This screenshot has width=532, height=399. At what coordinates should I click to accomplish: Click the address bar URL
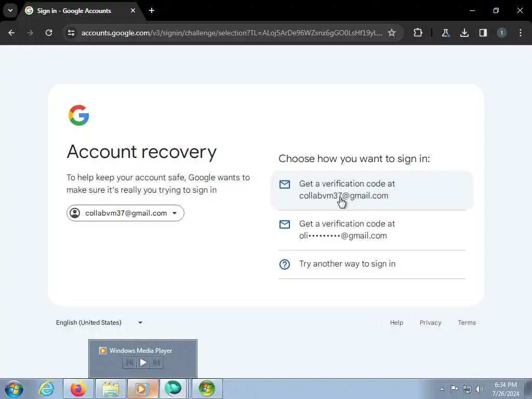(232, 33)
